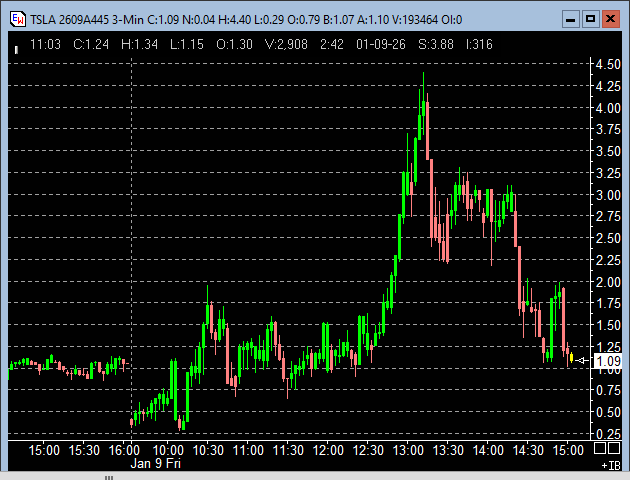
Task: Click the 13:00 label on time axis
Action: 408,450
